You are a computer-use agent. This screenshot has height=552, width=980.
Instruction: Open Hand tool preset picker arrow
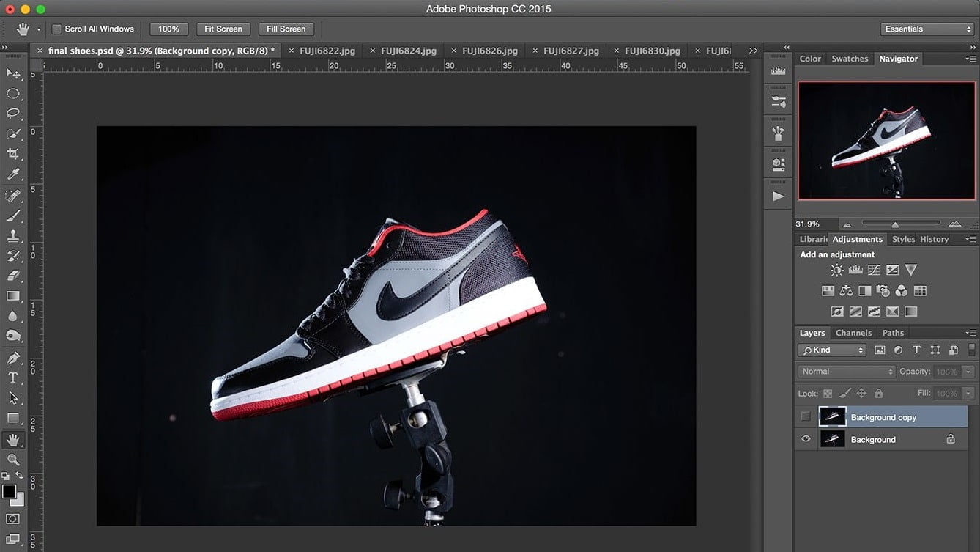click(38, 29)
